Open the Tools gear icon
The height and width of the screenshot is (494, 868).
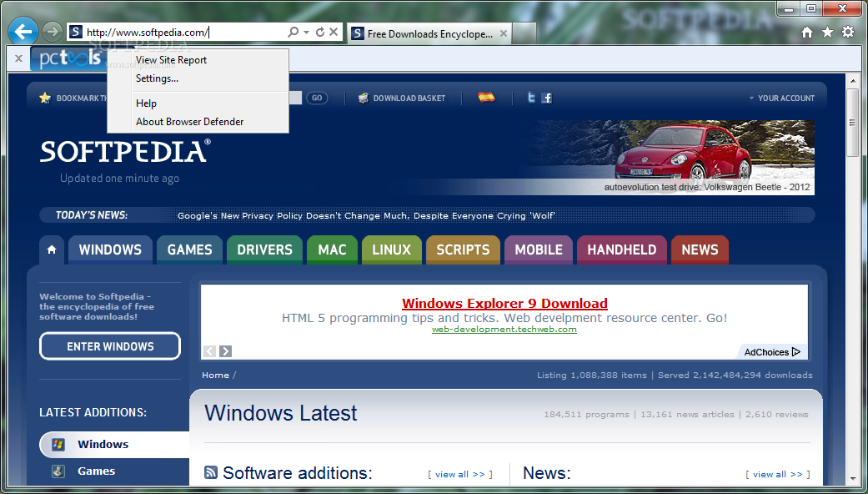tap(848, 33)
